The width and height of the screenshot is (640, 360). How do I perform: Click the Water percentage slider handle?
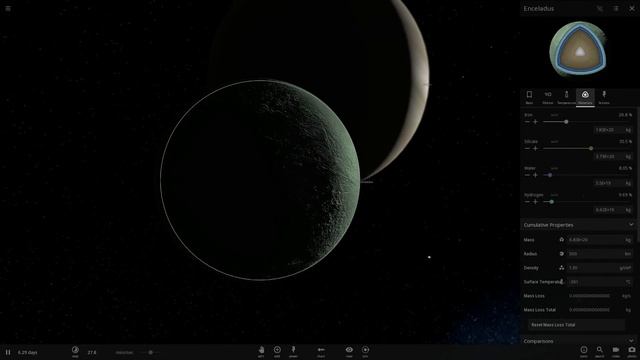tap(550, 175)
